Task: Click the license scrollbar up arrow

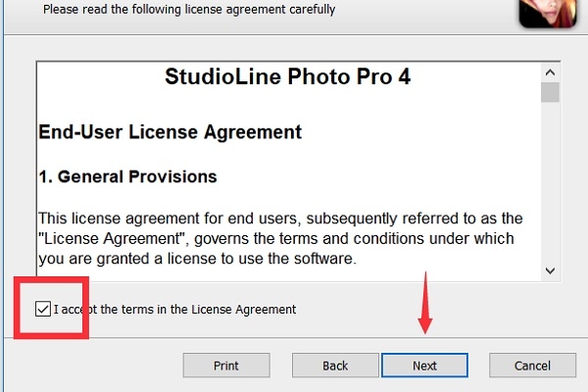Action: (x=550, y=72)
